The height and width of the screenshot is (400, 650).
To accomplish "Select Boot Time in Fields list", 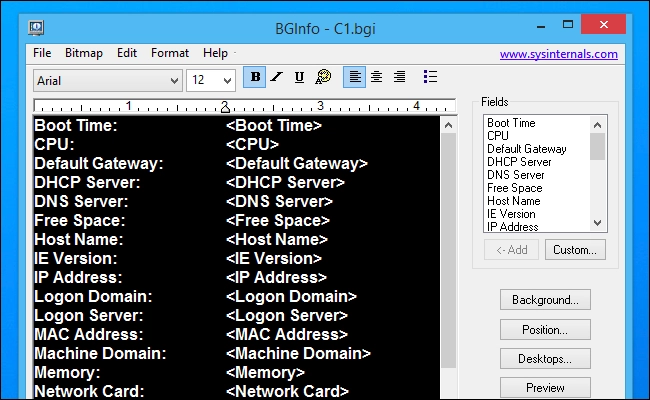I will click(511, 123).
